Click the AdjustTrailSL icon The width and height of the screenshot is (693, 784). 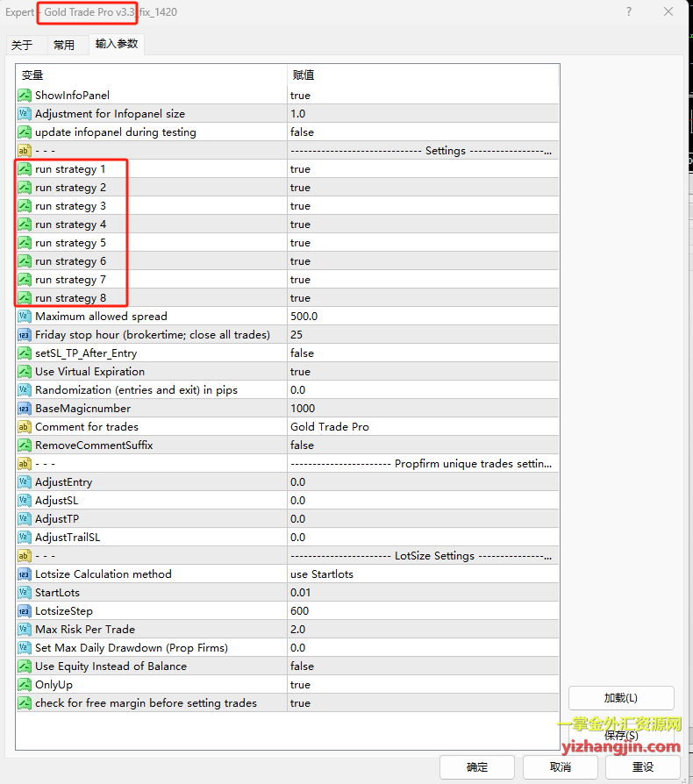pyautogui.click(x=25, y=538)
